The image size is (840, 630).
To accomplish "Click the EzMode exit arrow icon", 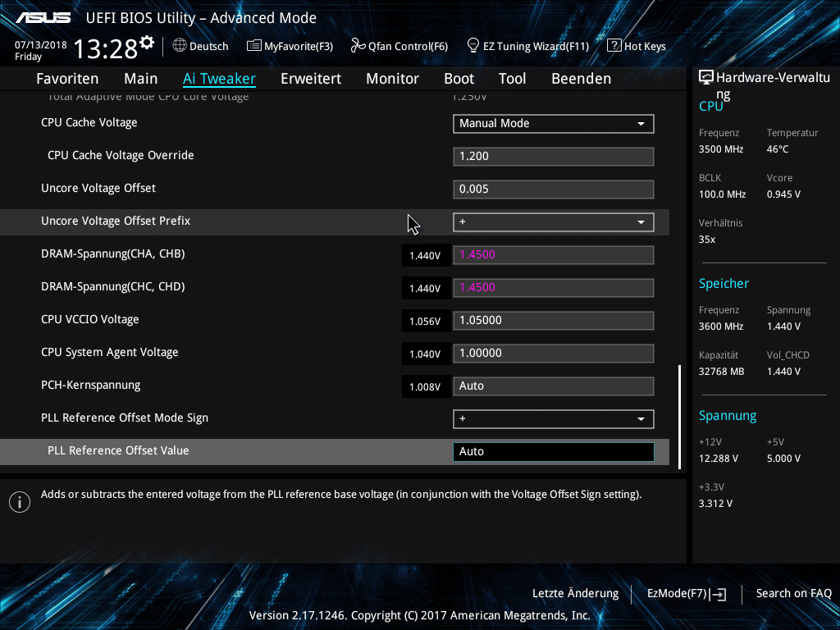I will (x=719, y=594).
